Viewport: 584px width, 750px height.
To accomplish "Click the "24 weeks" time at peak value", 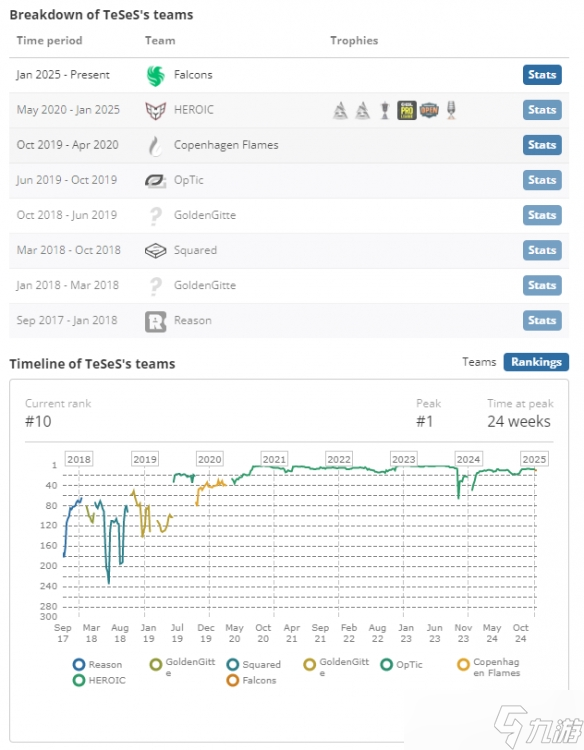I will 519,421.
